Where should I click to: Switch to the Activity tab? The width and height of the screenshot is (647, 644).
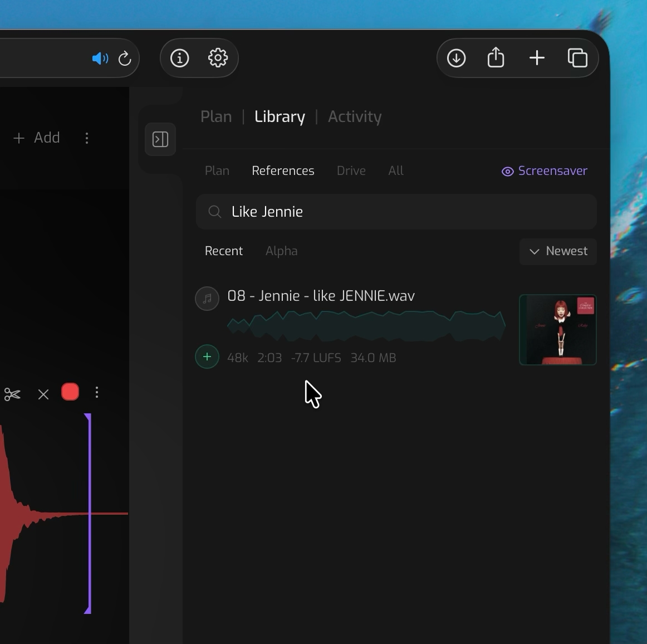pos(355,117)
